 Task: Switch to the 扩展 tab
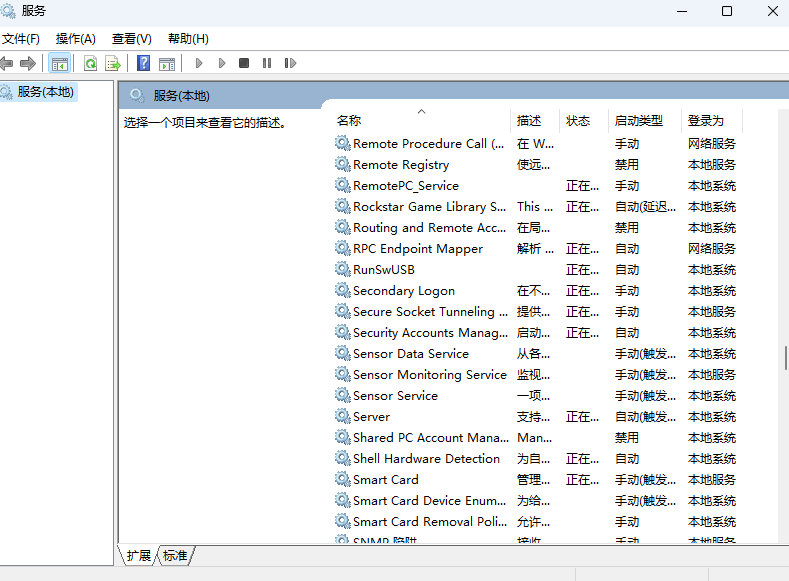click(x=138, y=555)
